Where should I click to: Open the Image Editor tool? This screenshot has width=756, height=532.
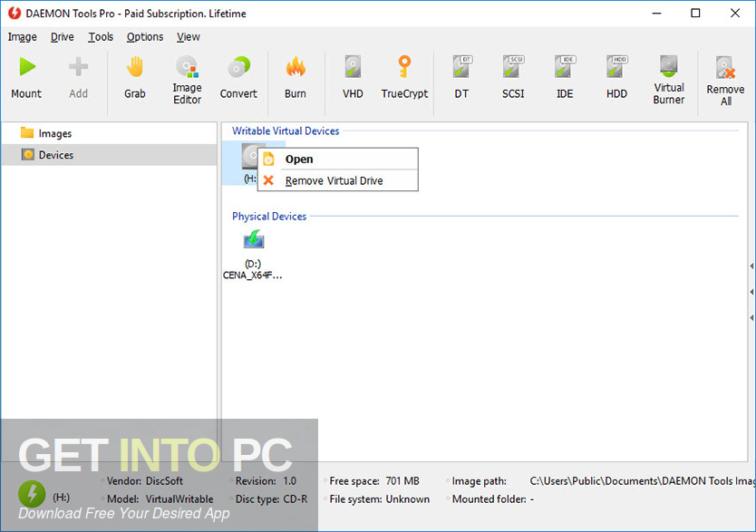click(187, 66)
